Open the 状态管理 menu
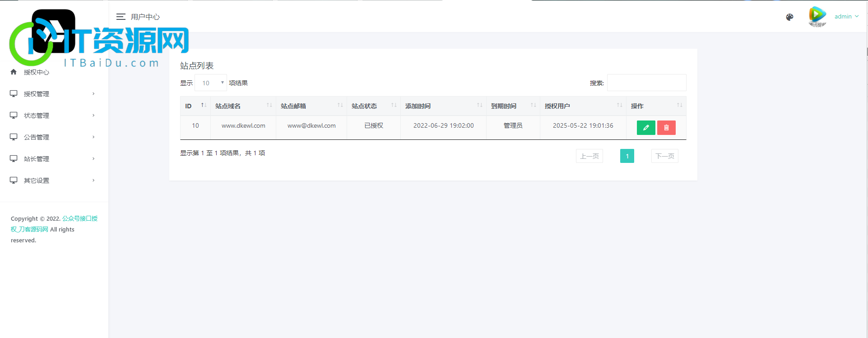 [54, 116]
